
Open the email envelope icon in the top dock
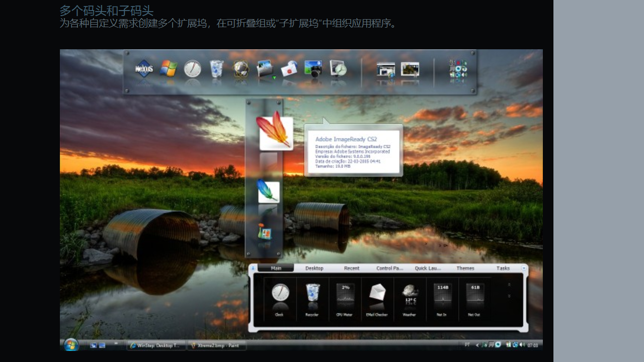click(x=289, y=69)
